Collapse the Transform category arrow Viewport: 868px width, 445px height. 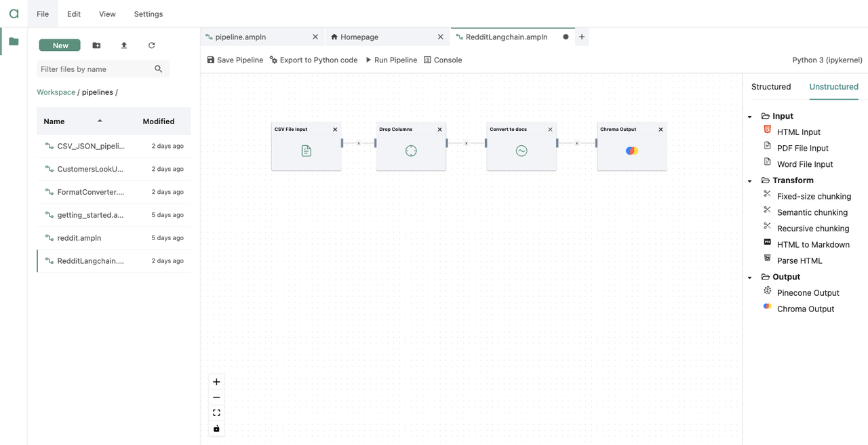tap(750, 181)
